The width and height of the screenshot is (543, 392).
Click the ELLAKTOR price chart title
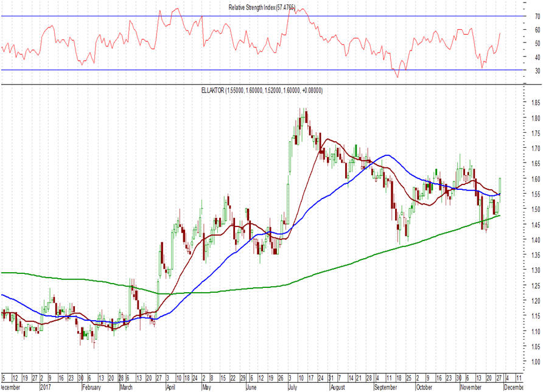click(261, 90)
